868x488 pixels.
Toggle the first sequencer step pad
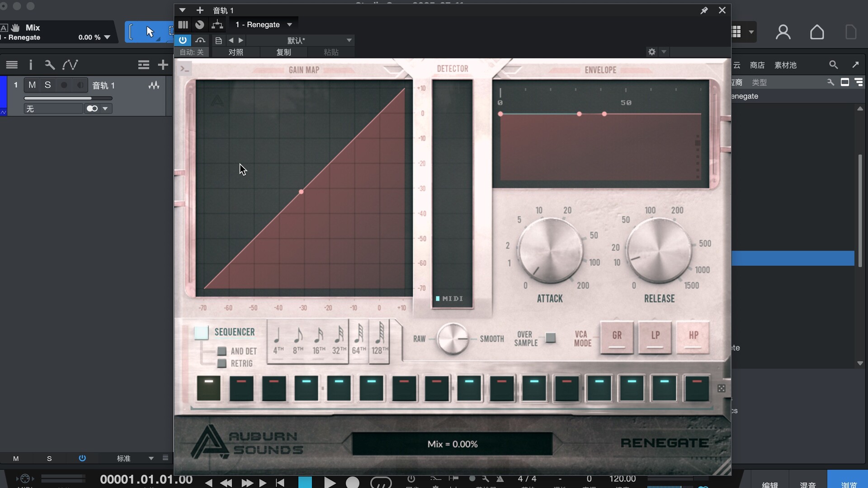tap(209, 388)
